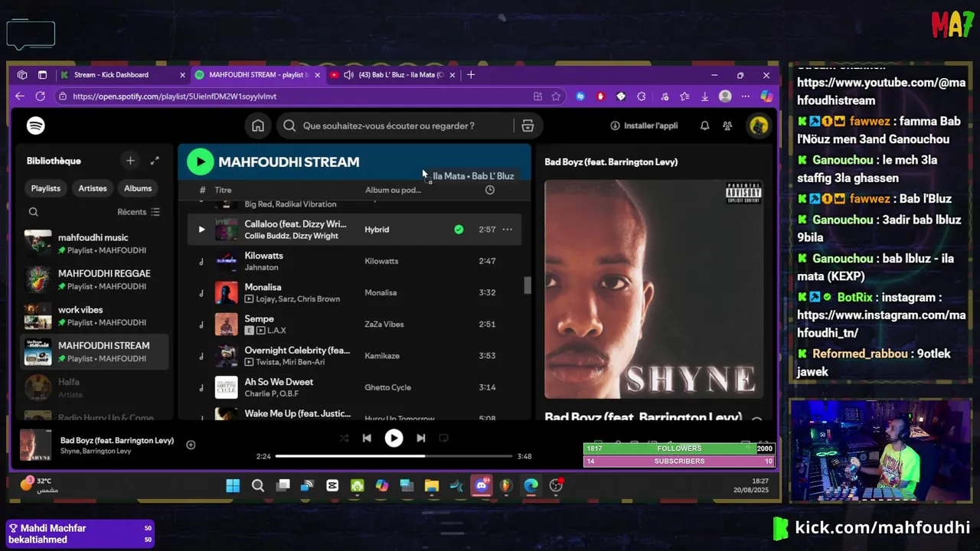Open Windows taskbar search
This screenshot has height=551, width=980.
(258, 485)
